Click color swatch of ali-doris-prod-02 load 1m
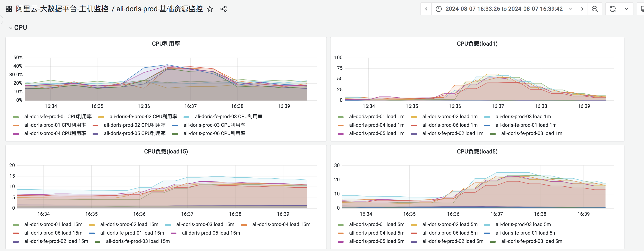 (414, 117)
